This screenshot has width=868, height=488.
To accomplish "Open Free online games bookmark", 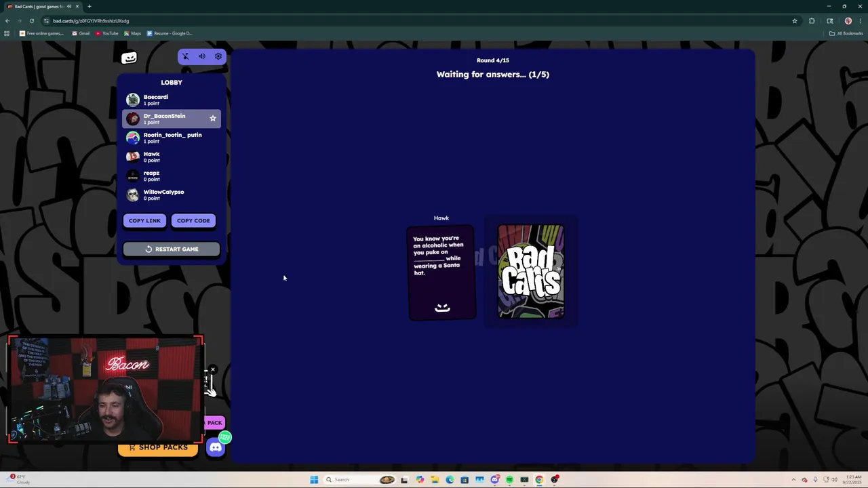I will 41,33.
